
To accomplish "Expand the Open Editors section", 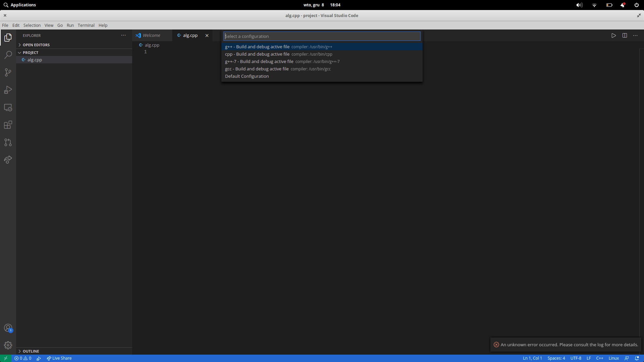I will point(74,45).
